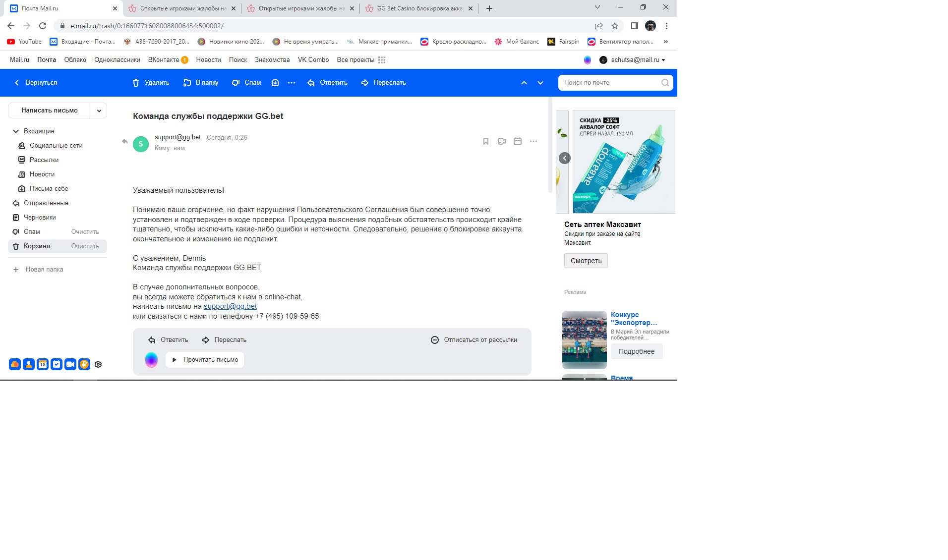Image resolution: width=948 pixels, height=560 pixels.
Task: Open the video calls camera app icon
Action: 70,364
